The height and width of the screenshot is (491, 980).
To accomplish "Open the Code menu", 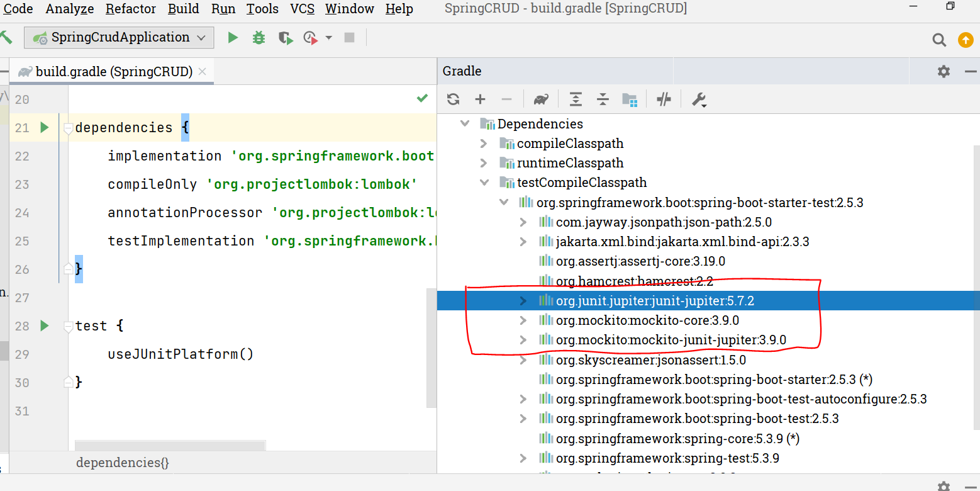I will point(18,9).
